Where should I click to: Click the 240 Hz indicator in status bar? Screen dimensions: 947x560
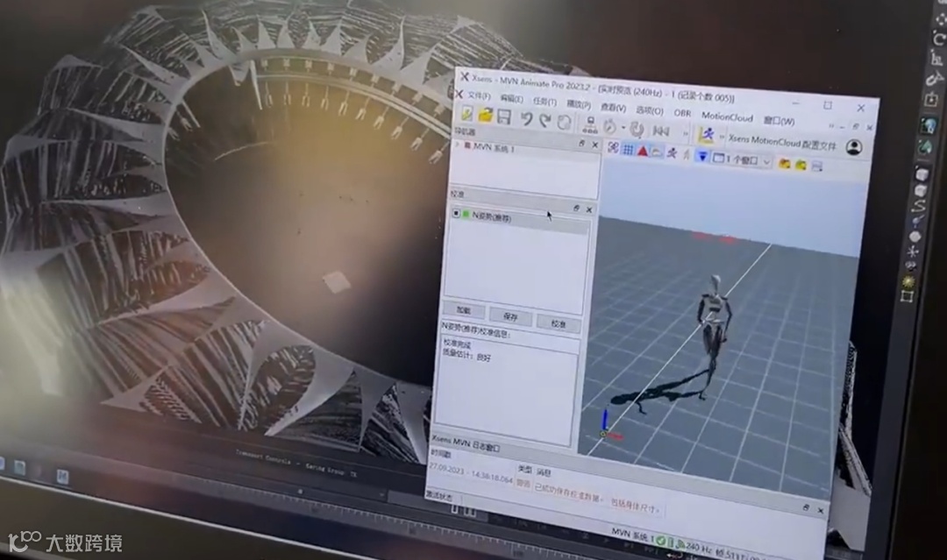[x=698, y=547]
